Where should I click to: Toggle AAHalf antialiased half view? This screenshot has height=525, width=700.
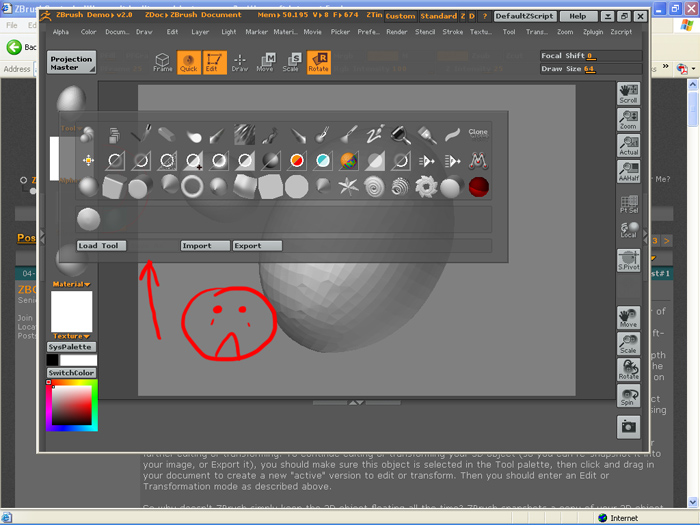coord(629,172)
